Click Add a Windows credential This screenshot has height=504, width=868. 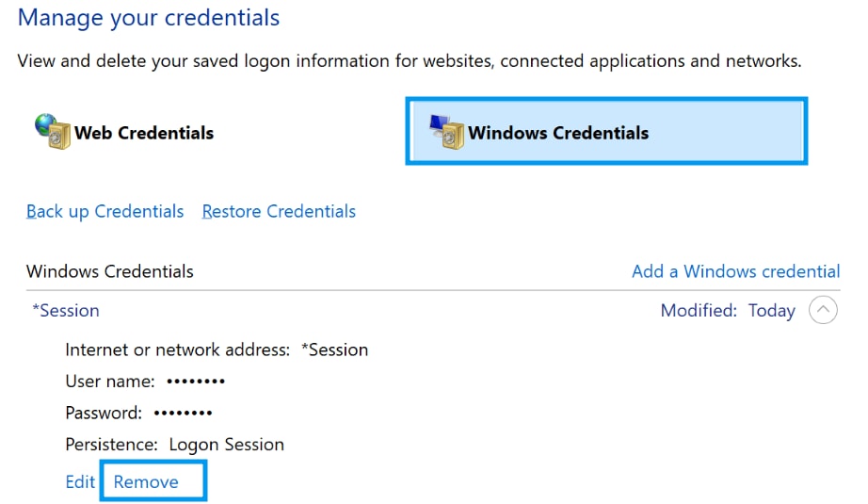[x=735, y=271]
